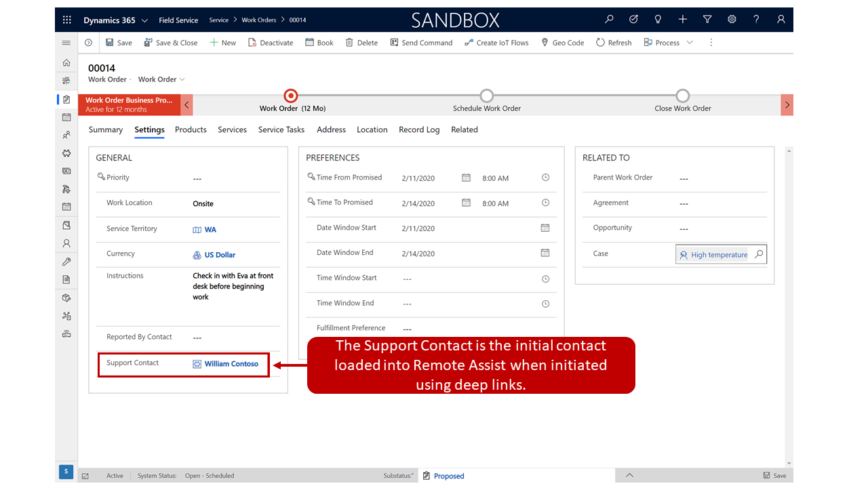Click Geo Code command
Viewport: 868px width, 488px height.
point(563,43)
